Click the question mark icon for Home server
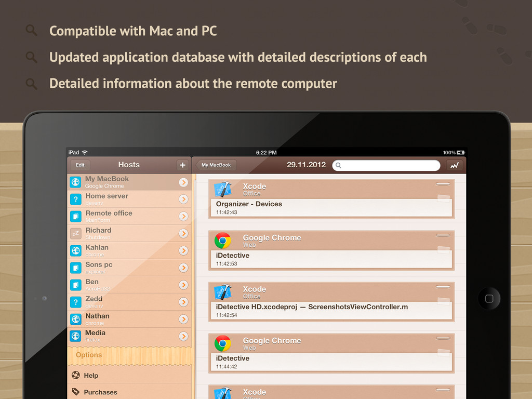The height and width of the screenshot is (399, 532). click(76, 199)
